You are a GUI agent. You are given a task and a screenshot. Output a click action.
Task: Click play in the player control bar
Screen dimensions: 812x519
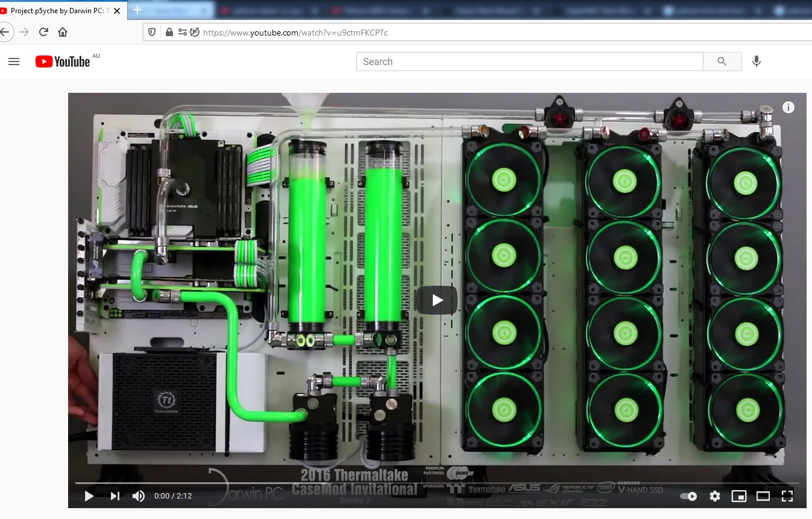click(89, 496)
